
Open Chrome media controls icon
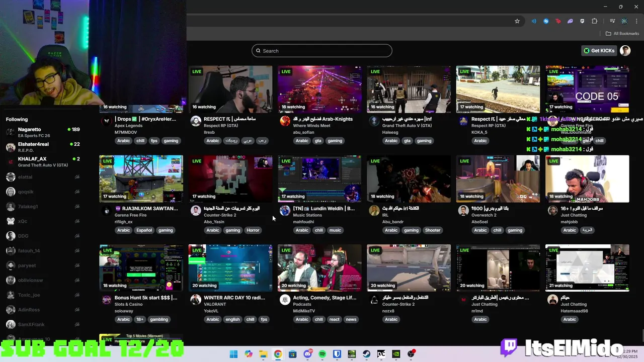612,21
